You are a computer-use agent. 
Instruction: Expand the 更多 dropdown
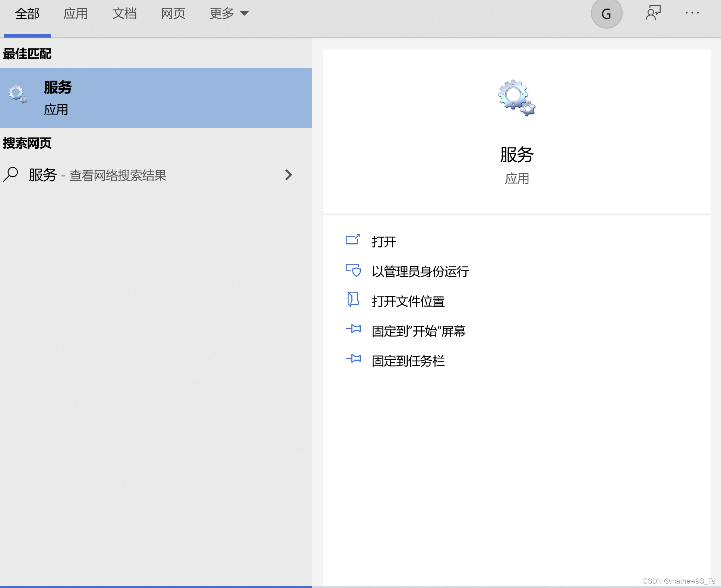pyautogui.click(x=229, y=14)
